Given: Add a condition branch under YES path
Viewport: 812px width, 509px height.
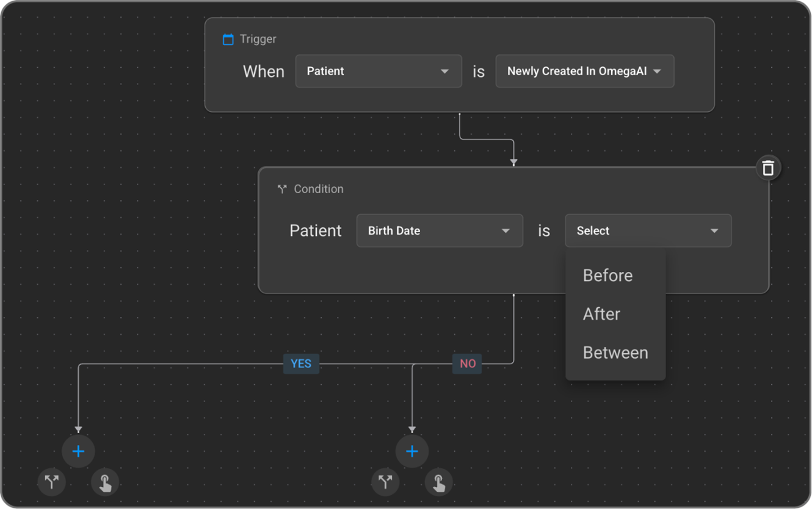Looking at the screenshot, I should tap(52, 482).
